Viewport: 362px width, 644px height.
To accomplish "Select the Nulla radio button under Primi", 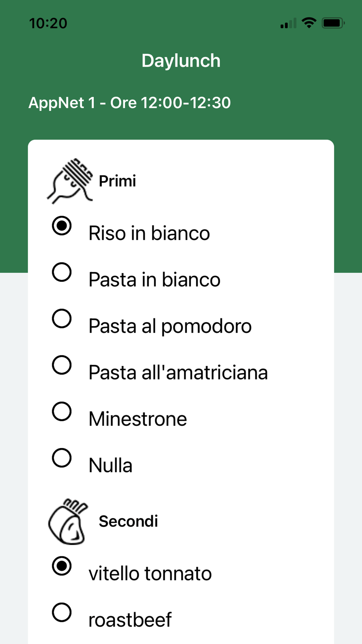I will click(62, 458).
